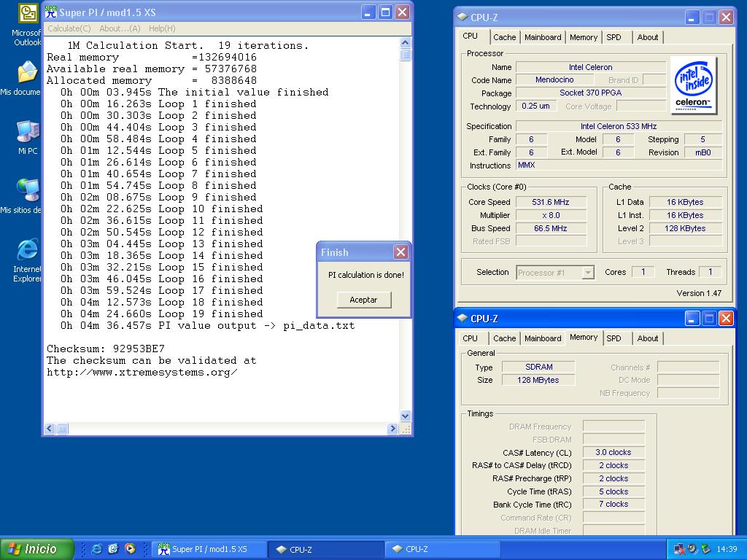747x560 pixels.
Task: Open the Help(H) menu in Super PI
Action: point(162,28)
